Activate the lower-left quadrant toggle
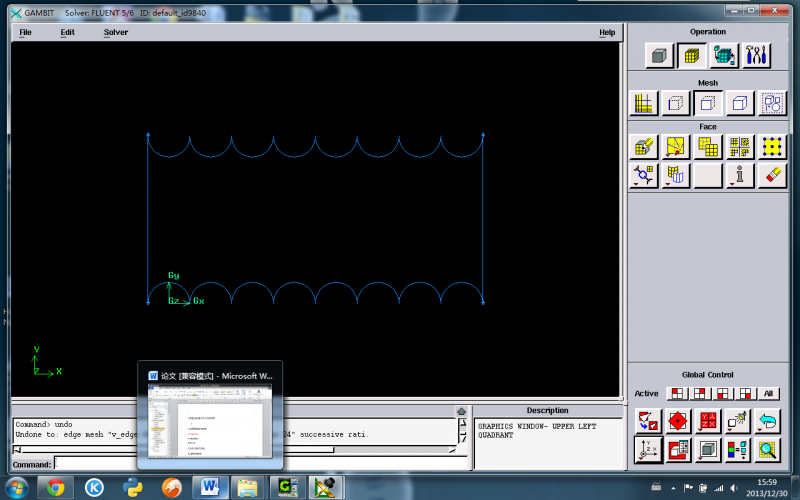Image resolution: width=800 pixels, height=500 pixels. [x=722, y=393]
